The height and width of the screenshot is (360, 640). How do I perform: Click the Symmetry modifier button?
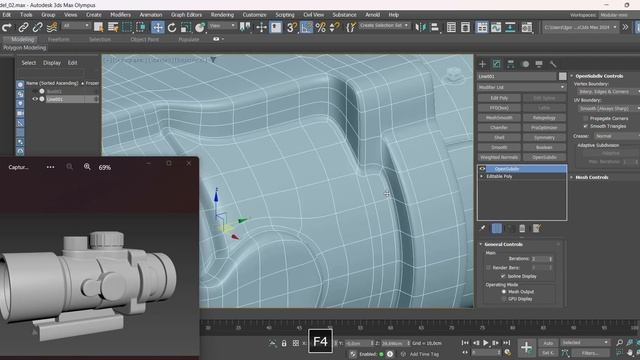544,138
